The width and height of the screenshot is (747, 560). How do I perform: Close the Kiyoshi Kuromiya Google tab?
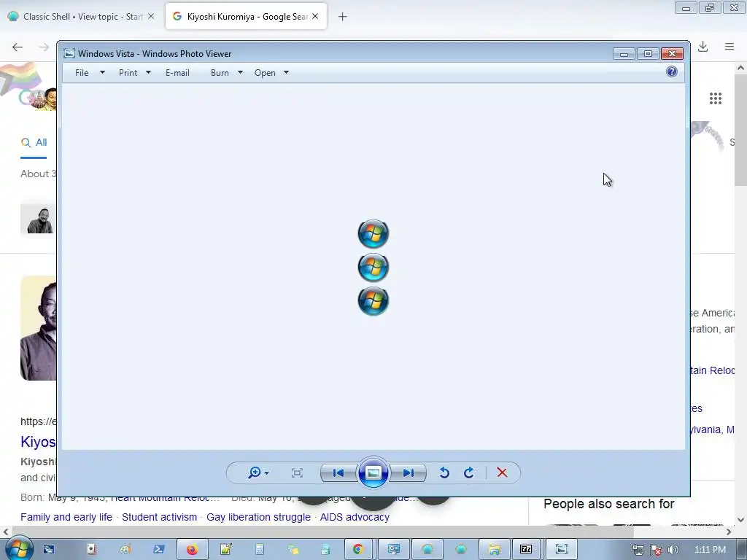[x=315, y=16]
